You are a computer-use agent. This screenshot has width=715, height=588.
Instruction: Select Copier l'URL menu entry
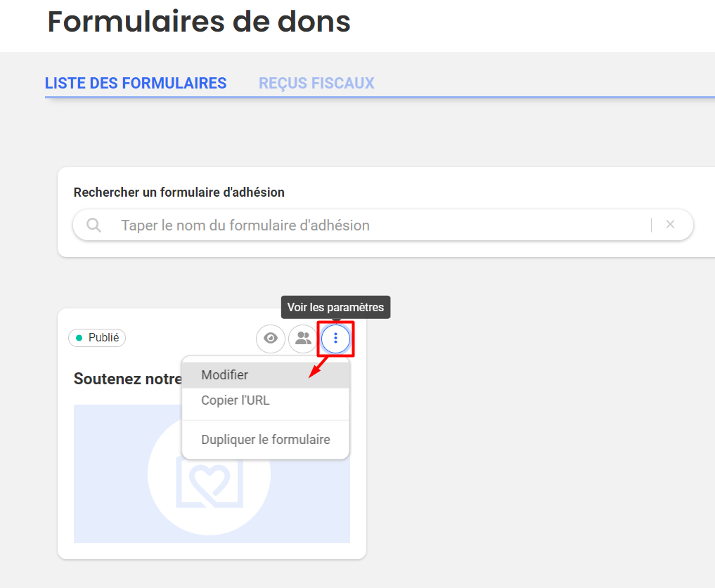tap(265, 400)
